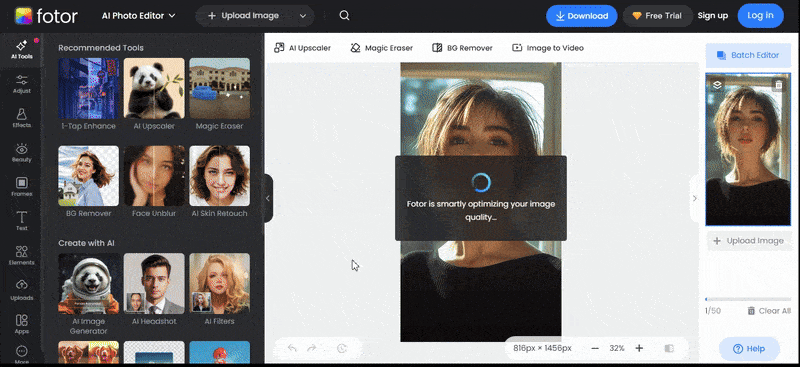Open the Apps sidebar panel

click(21, 324)
